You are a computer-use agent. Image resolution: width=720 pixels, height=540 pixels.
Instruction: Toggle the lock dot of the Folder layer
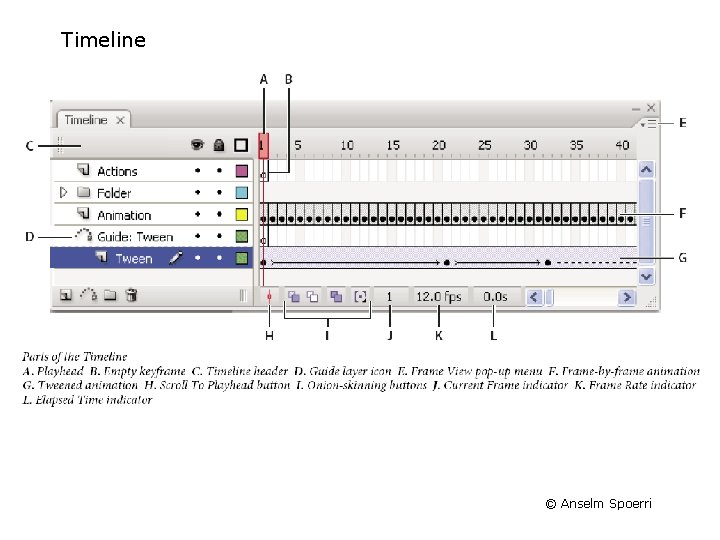(x=219, y=192)
